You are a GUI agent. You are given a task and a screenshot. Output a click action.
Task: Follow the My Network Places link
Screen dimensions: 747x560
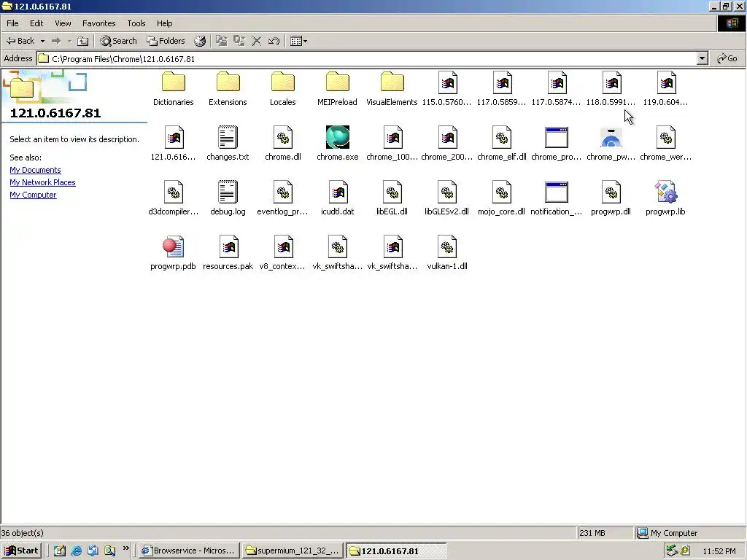click(x=42, y=182)
